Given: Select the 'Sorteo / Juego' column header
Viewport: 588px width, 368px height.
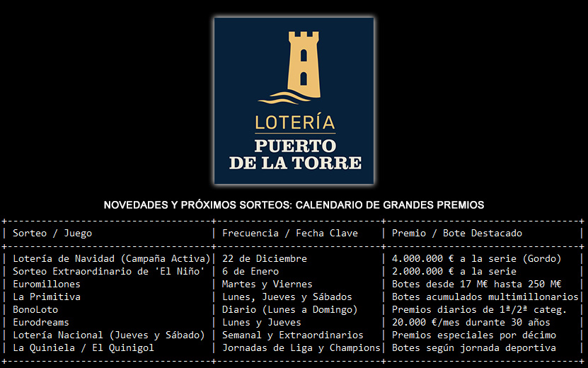Looking at the screenshot, I should click(x=52, y=234).
